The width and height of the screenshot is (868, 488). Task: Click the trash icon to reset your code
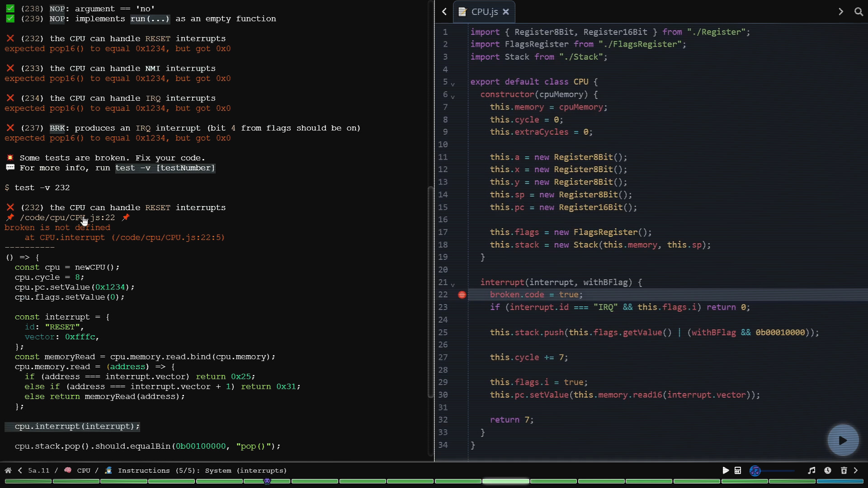pyautogui.click(x=844, y=470)
